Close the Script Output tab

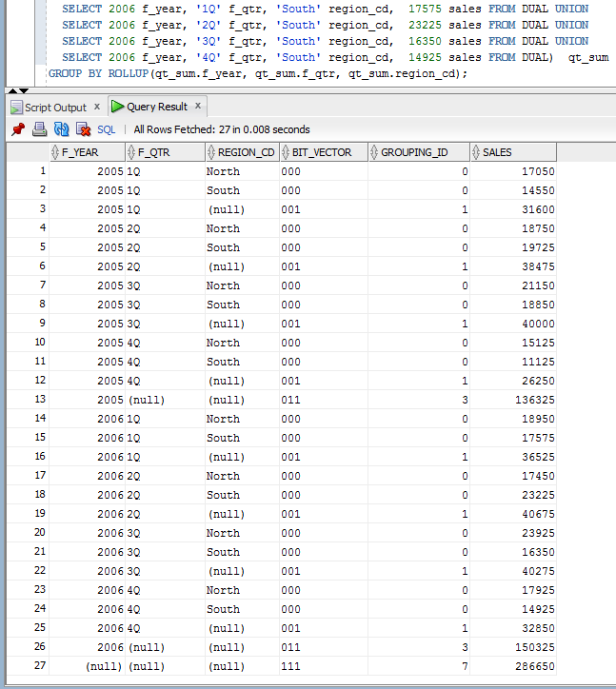click(97, 107)
